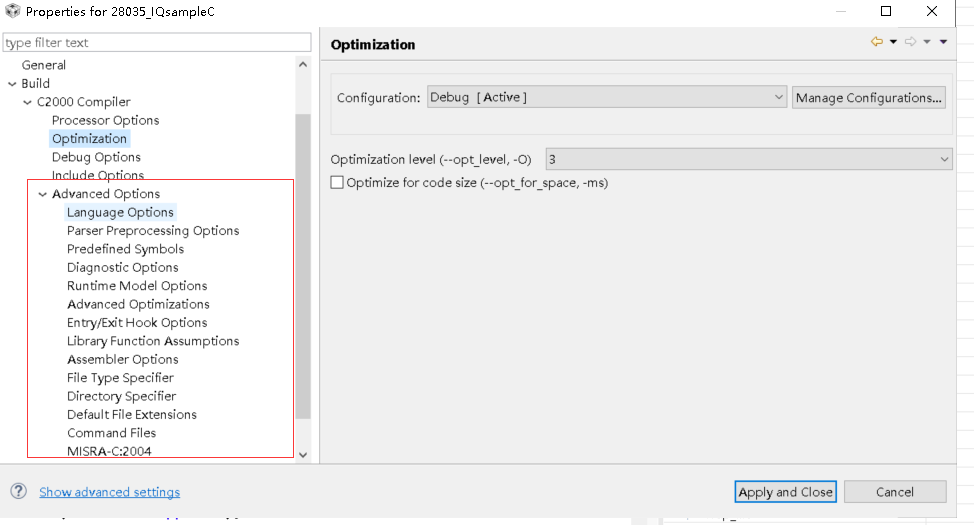
Task: Click the properties dialog title bar icon
Action: 11,12
